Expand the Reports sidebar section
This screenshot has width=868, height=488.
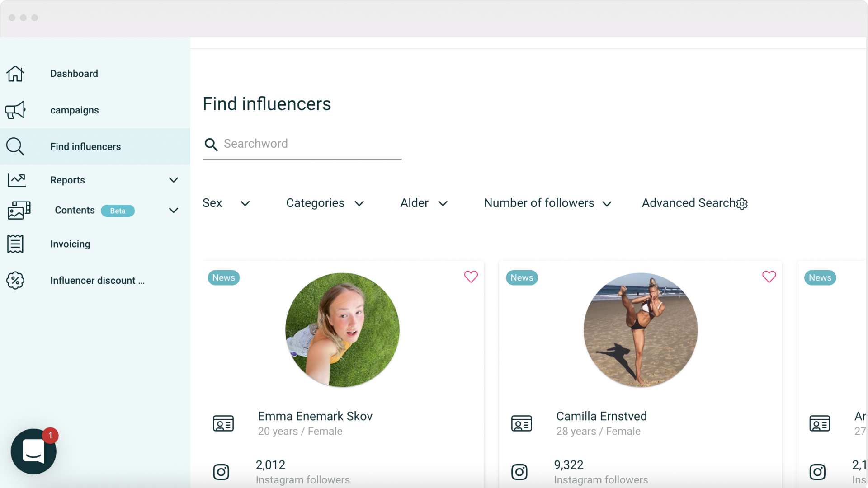[174, 179]
